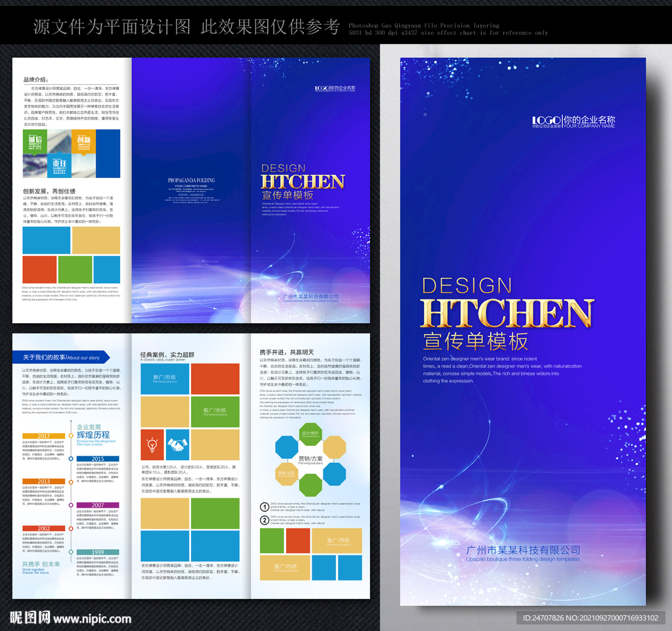Click the 关于我们的故事 About our story banner

pos(61,357)
